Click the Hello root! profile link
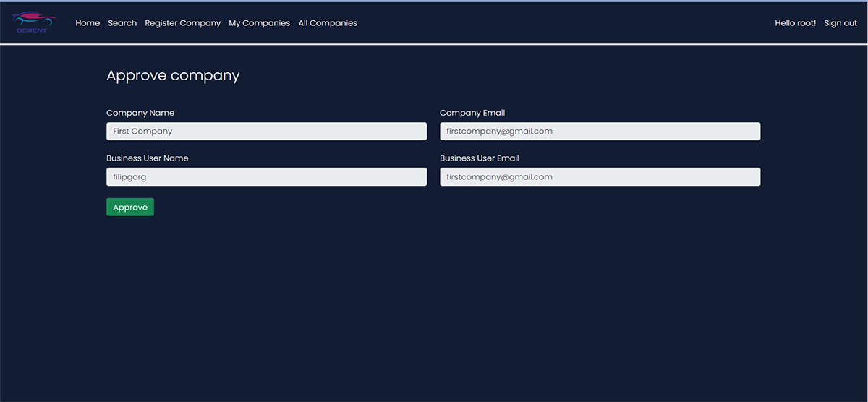The image size is (868, 402). pyautogui.click(x=795, y=23)
